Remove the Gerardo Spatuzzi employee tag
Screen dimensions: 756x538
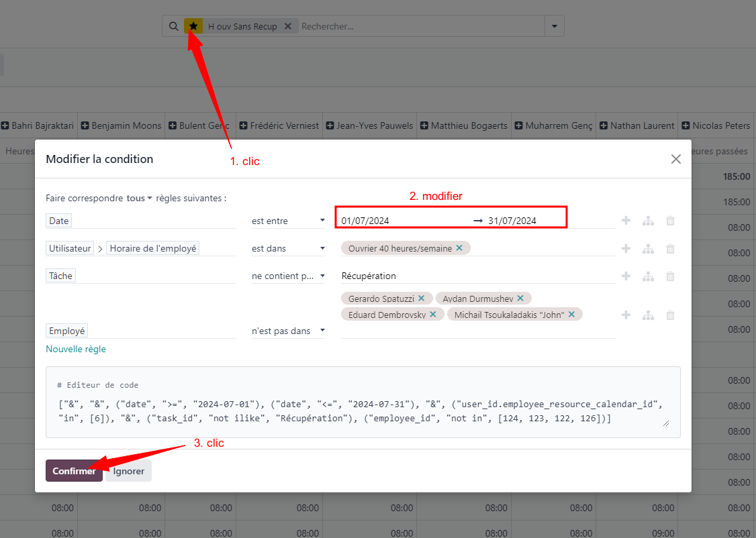pos(421,298)
